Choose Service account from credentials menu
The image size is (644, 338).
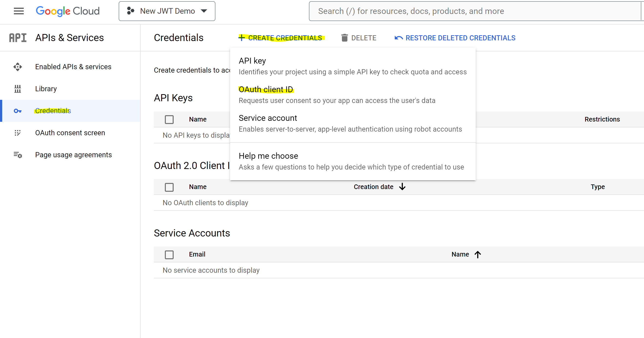point(268,118)
